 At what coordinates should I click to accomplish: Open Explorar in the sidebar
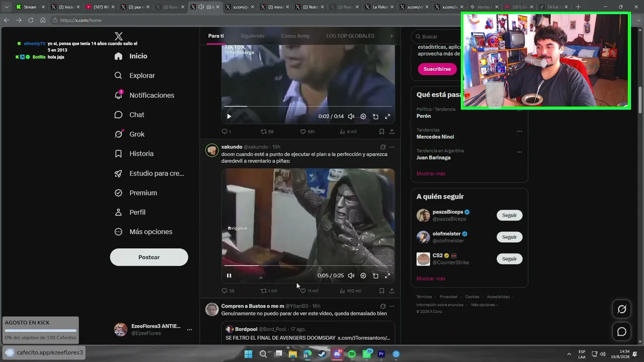(134, 75)
